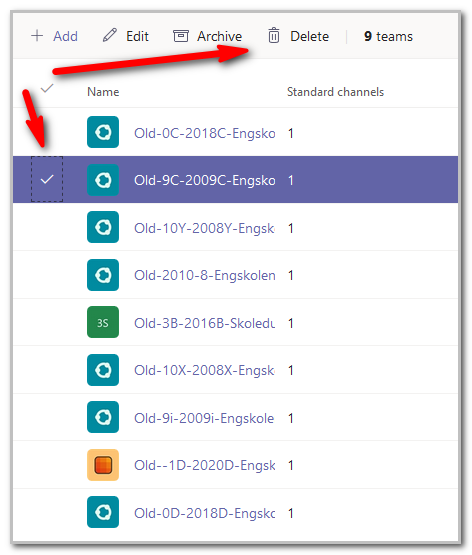Open the Old-10X-2008X team link
This screenshot has width=472, height=555.
pyautogui.click(x=204, y=371)
